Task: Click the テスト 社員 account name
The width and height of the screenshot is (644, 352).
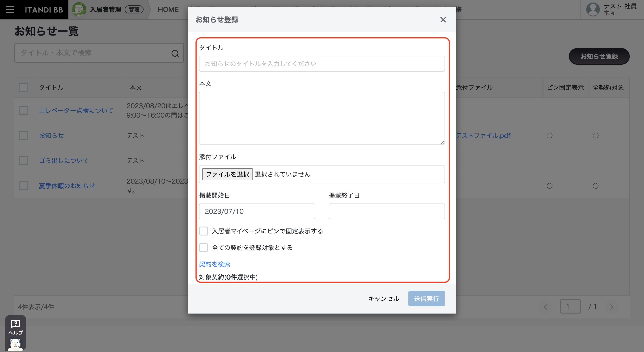Action: pyautogui.click(x=620, y=6)
